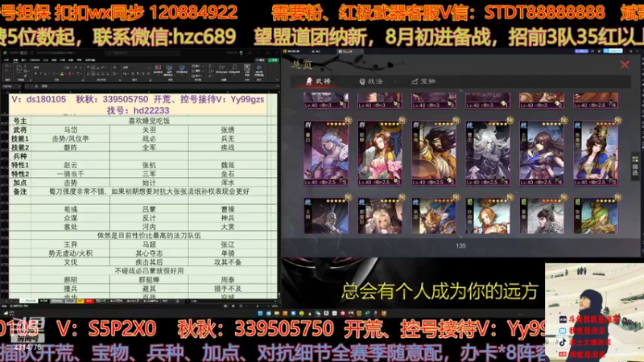Screen dimensions: 644x362
Task: Click cell containing 喜欢睡觉吃饭
Action: (x=149, y=121)
